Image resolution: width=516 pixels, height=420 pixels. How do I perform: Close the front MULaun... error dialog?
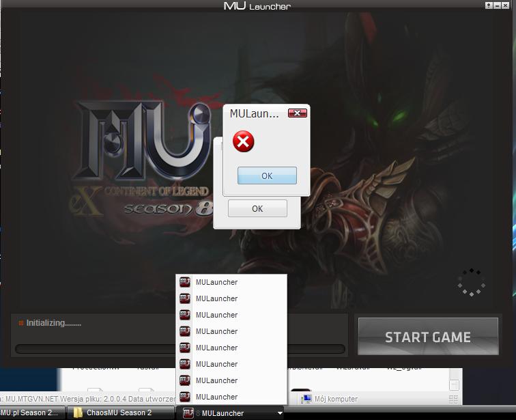click(x=297, y=113)
